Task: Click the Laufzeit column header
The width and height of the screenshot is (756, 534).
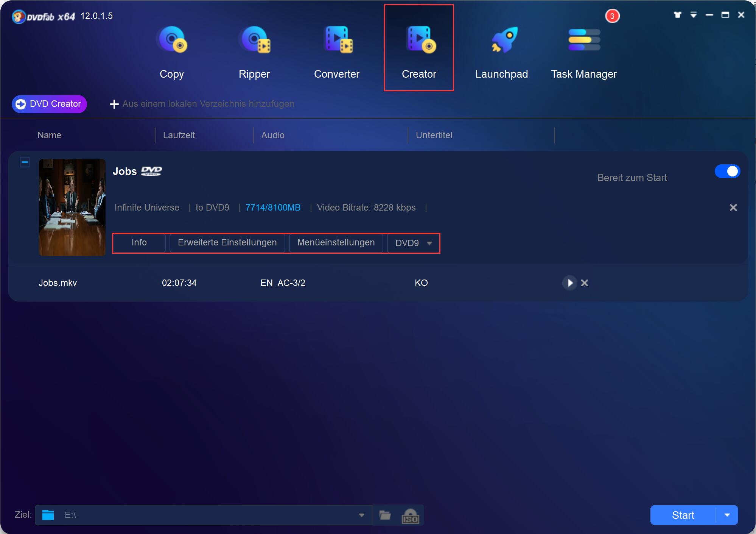Action: 179,135
